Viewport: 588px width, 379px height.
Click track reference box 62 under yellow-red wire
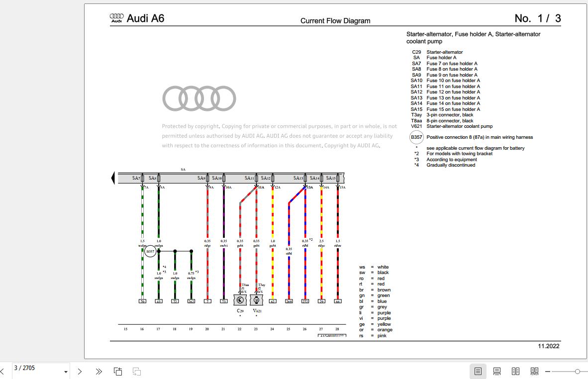(x=273, y=301)
